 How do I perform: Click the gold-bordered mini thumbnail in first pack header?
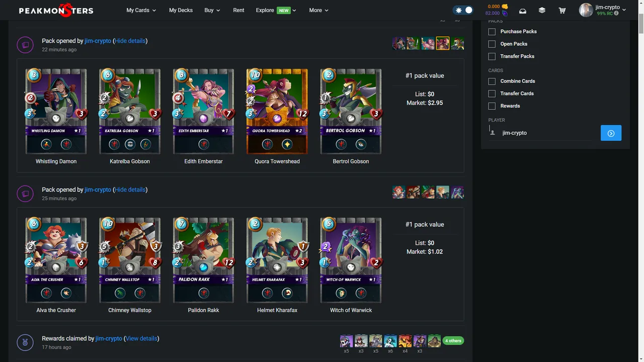pos(443,43)
